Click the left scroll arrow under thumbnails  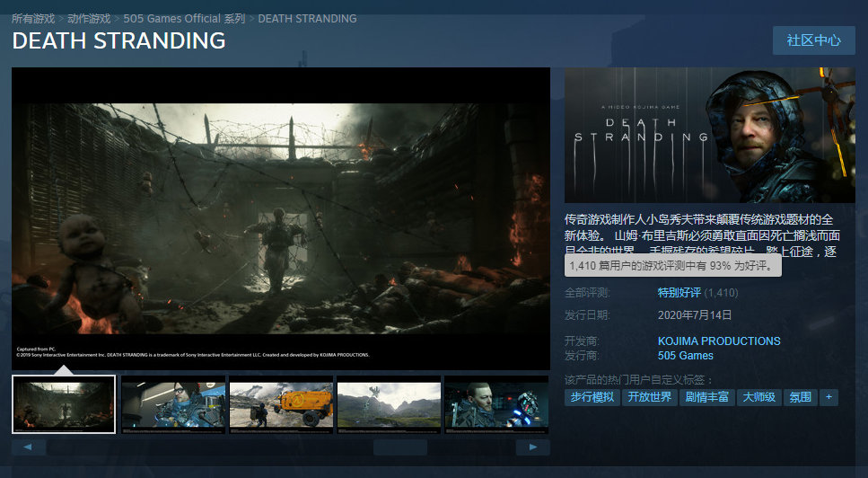coord(28,447)
